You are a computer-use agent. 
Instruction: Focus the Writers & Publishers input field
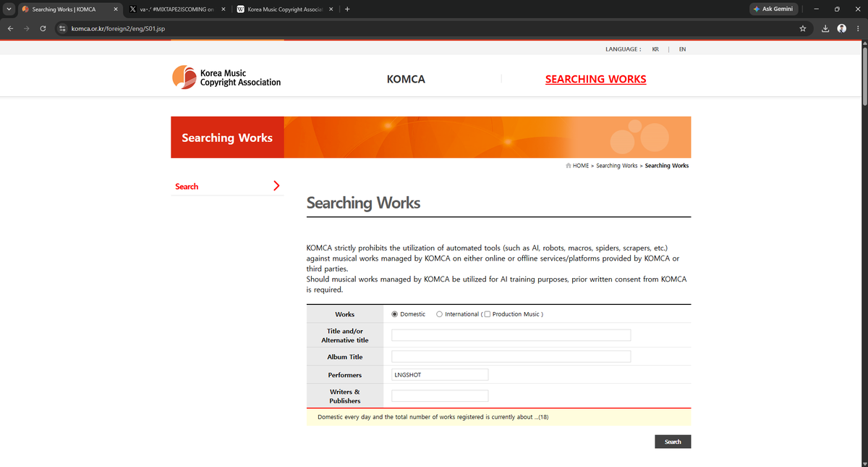pyautogui.click(x=440, y=396)
